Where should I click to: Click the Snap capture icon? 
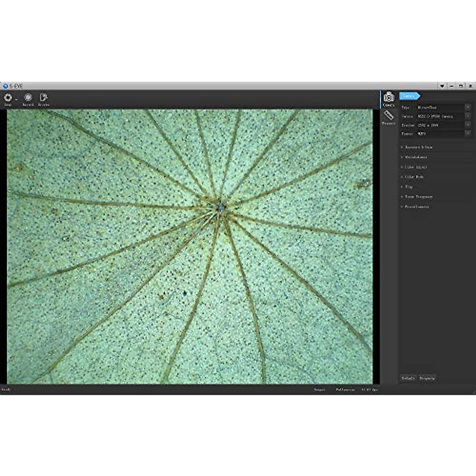pos(8,98)
